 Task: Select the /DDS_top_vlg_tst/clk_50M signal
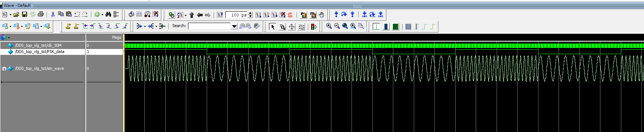[38, 45]
